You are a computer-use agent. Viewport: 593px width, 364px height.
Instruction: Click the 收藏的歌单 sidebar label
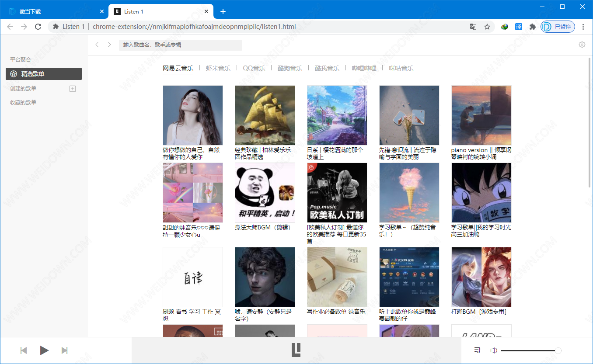(x=23, y=103)
